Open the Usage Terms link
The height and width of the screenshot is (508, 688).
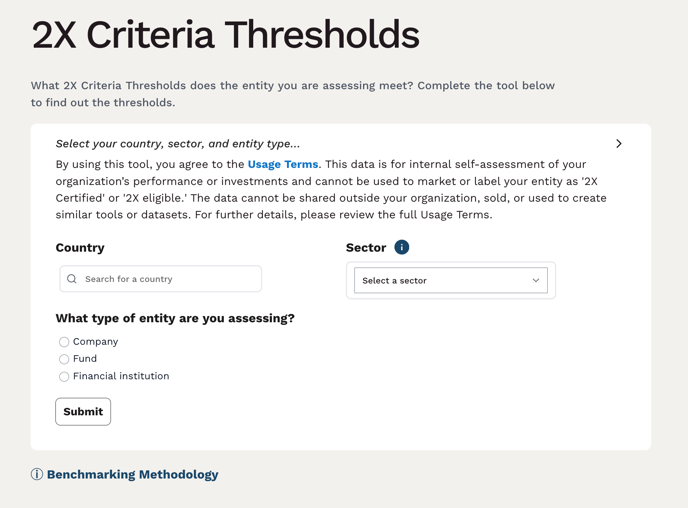[283, 164]
